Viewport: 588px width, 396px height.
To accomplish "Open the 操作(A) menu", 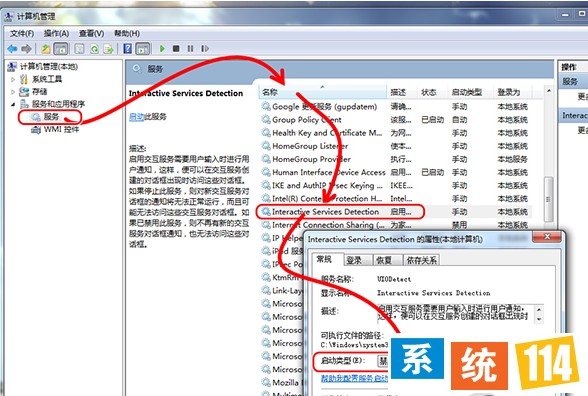I will coord(56,34).
